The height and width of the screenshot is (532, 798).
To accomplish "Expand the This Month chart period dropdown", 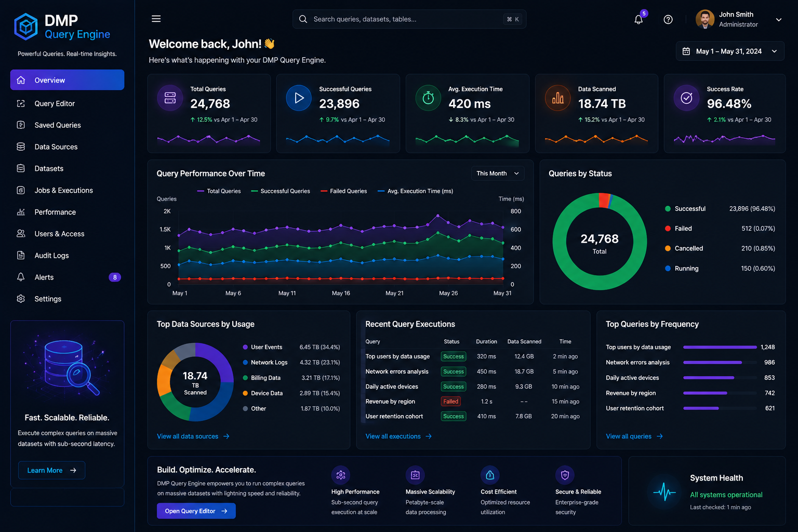I will click(498, 174).
